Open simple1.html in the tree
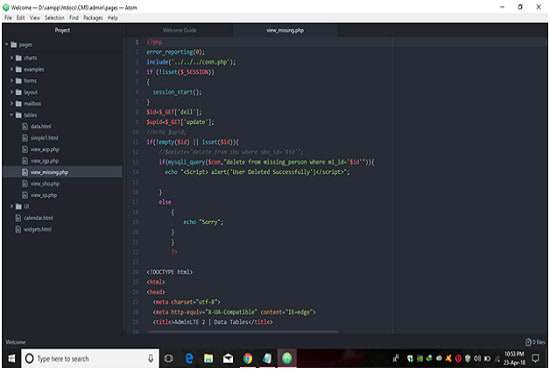The width and height of the screenshot is (550, 370). (44, 138)
